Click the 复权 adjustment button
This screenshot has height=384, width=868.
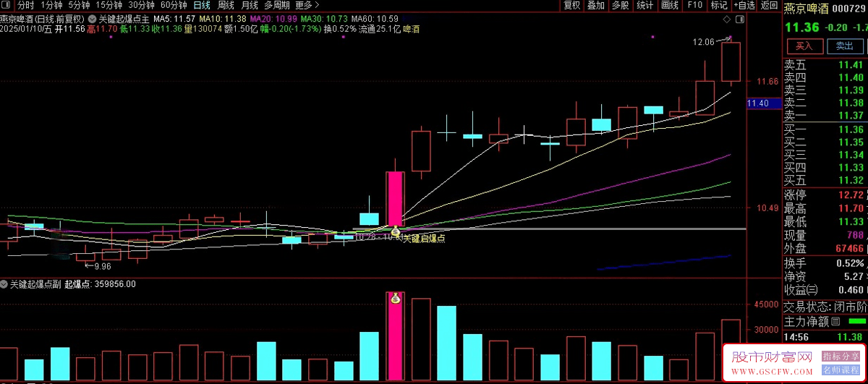coord(572,5)
